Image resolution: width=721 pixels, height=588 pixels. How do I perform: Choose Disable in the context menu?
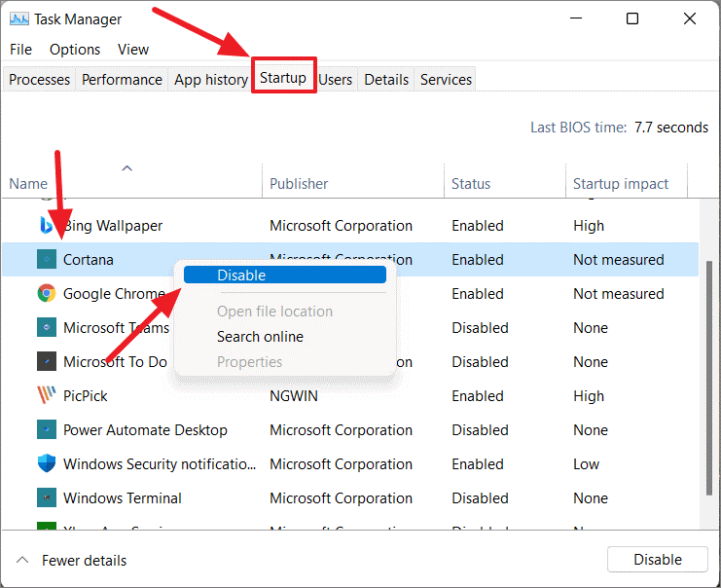click(285, 276)
